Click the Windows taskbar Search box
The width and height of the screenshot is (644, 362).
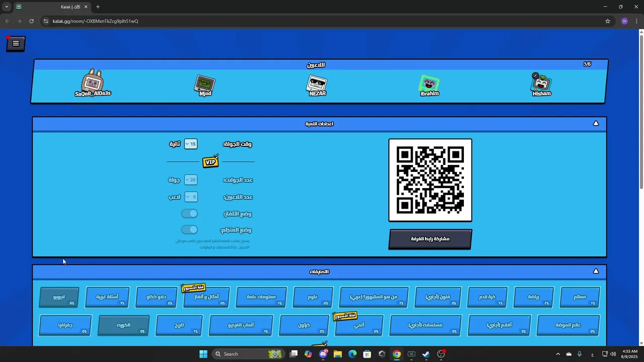(x=248, y=354)
